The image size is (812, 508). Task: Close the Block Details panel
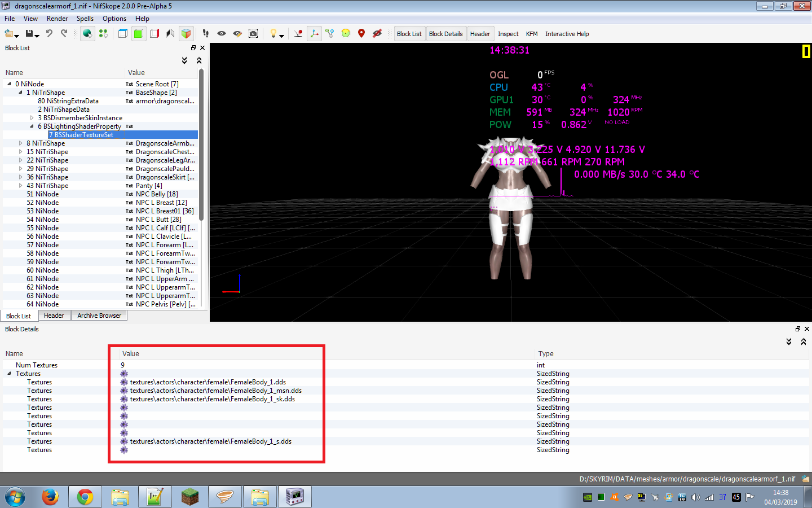(x=807, y=329)
